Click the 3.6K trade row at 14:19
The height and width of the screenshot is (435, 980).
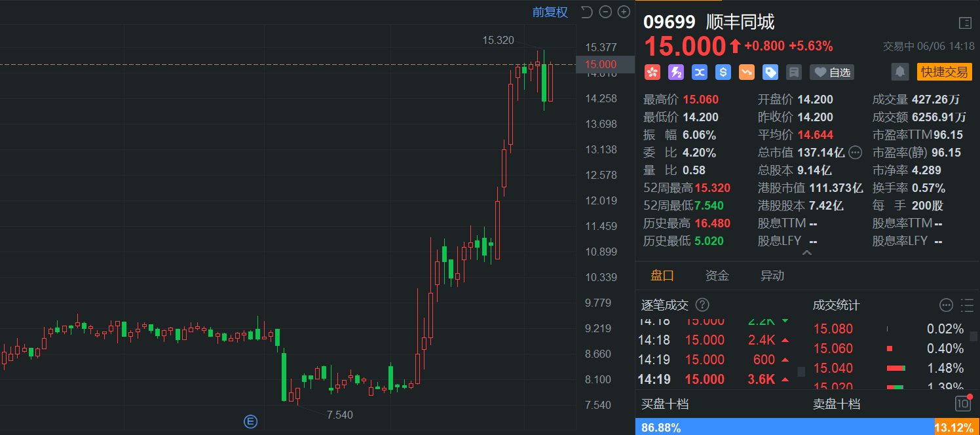(713, 379)
